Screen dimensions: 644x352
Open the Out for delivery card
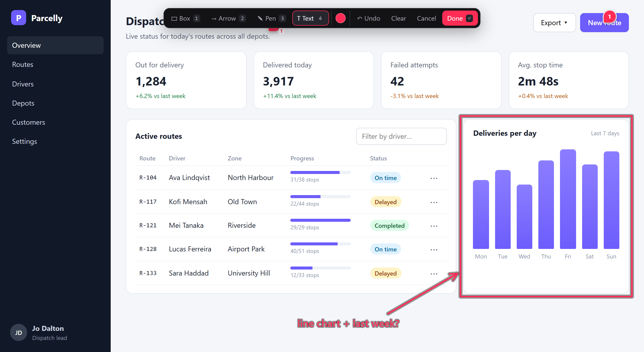click(186, 80)
